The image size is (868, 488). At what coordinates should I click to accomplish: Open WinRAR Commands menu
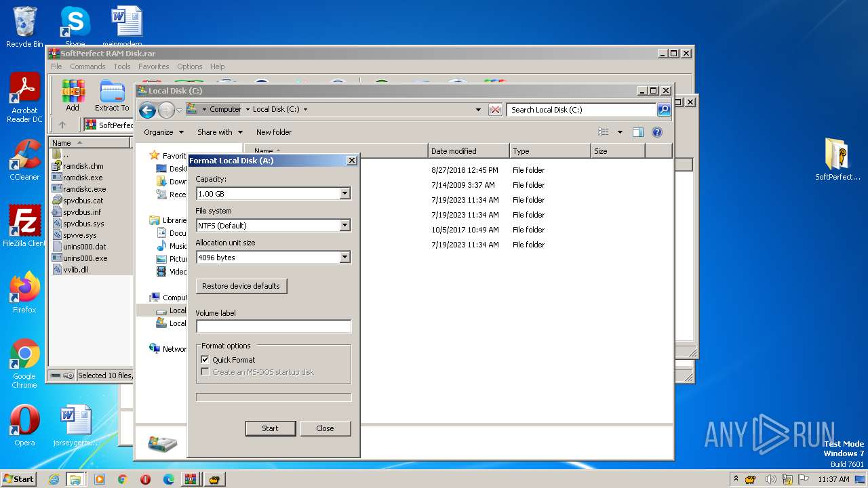point(87,66)
